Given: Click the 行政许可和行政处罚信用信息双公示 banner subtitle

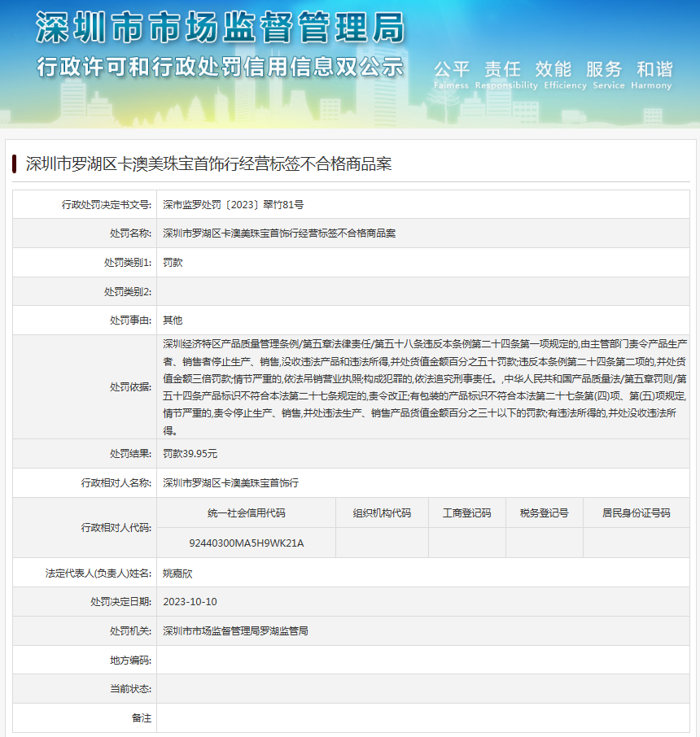Looking at the screenshot, I should [220, 67].
